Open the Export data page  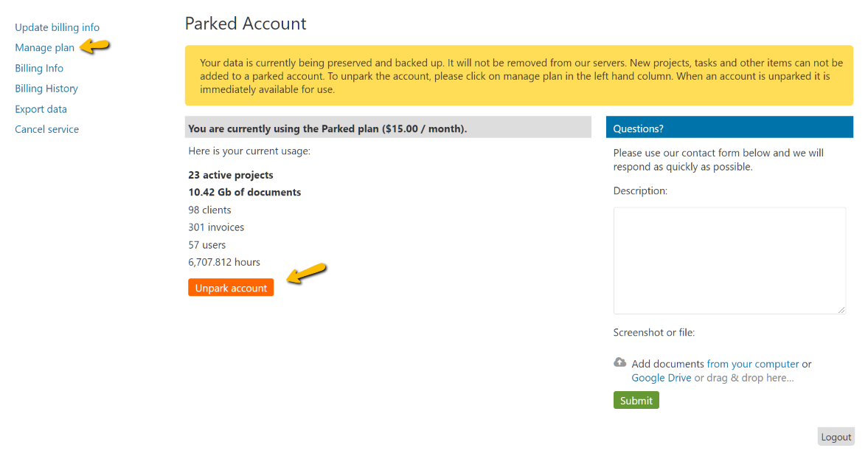pyautogui.click(x=41, y=108)
